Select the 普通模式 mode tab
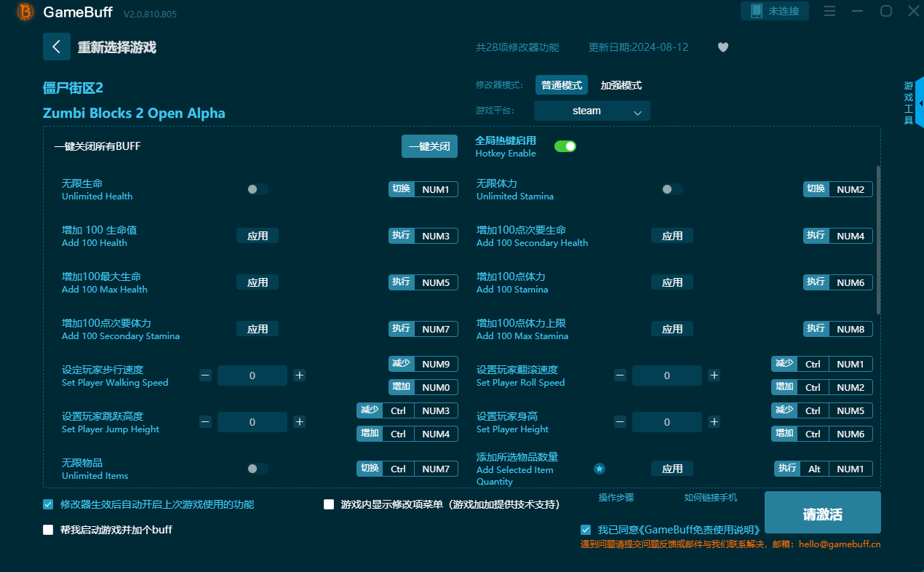The image size is (924, 572). (561, 85)
